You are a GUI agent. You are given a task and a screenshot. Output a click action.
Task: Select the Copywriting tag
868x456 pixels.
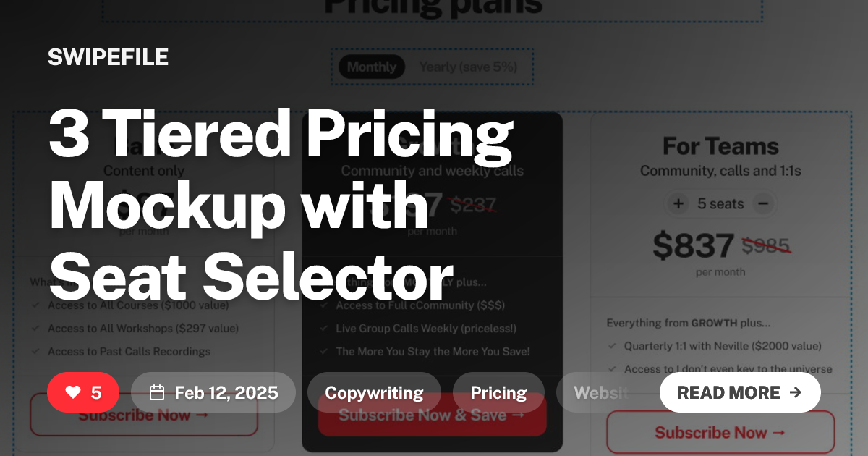(374, 392)
